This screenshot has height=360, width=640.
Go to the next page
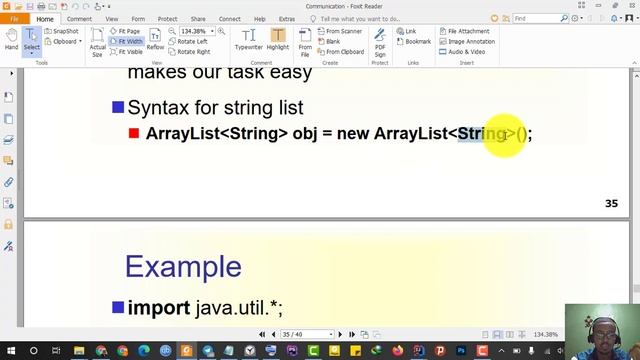340,334
